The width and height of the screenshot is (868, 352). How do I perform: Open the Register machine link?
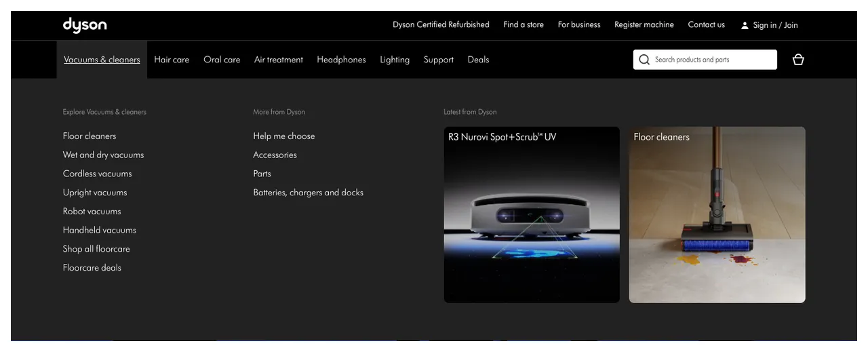coord(644,24)
